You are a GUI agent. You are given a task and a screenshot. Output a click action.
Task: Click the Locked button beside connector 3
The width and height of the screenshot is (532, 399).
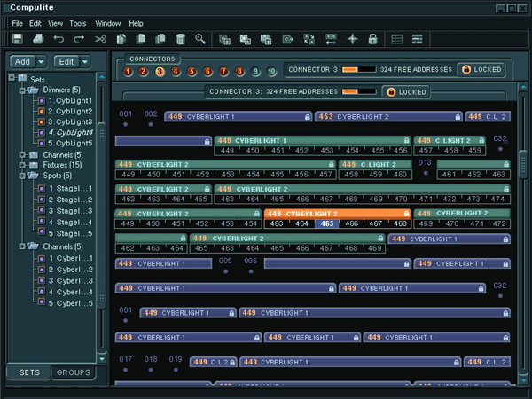pyautogui.click(x=481, y=69)
